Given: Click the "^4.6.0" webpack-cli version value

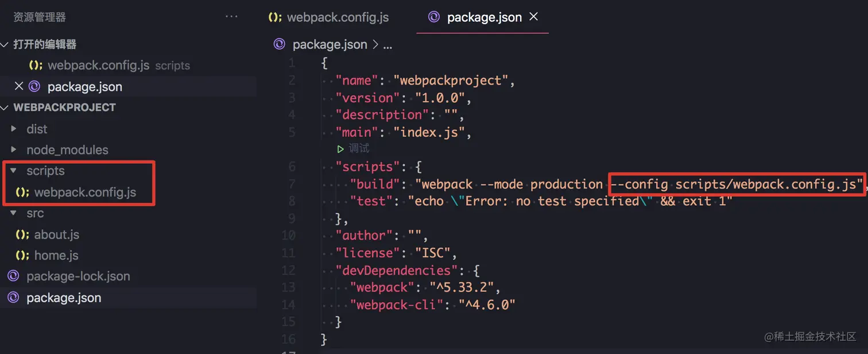Looking at the screenshot, I should coord(487,305).
